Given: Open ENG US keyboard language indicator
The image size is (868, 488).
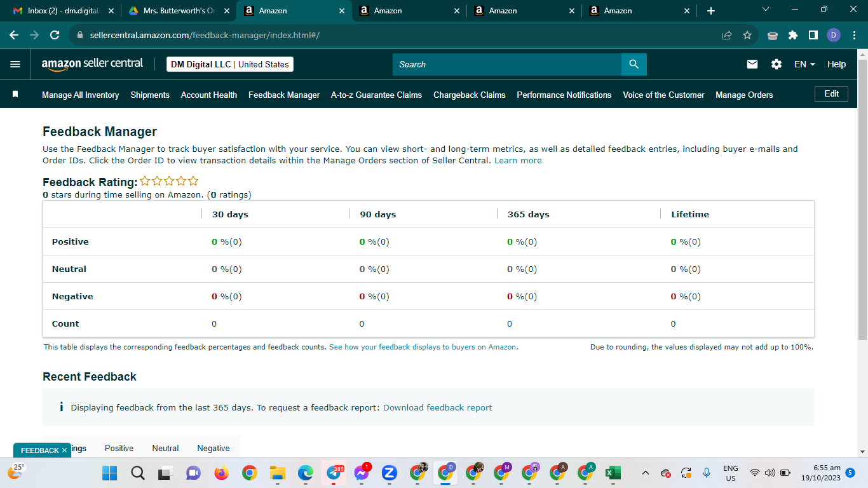Looking at the screenshot, I should click(x=731, y=473).
